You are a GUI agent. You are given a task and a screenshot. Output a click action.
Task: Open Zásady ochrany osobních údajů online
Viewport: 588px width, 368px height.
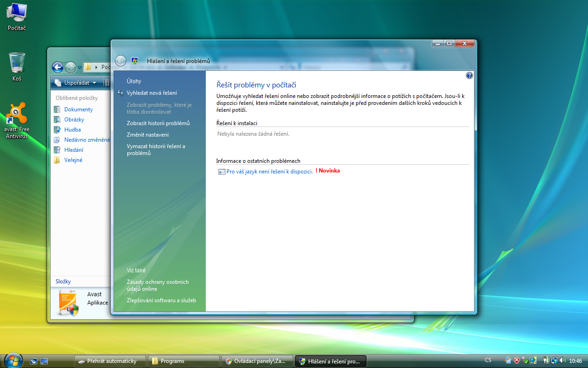pos(158,285)
